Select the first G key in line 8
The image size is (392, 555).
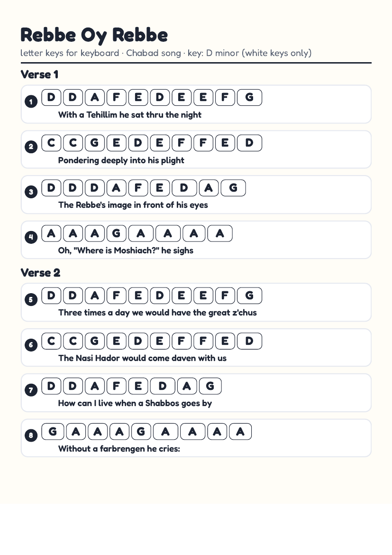click(x=53, y=432)
